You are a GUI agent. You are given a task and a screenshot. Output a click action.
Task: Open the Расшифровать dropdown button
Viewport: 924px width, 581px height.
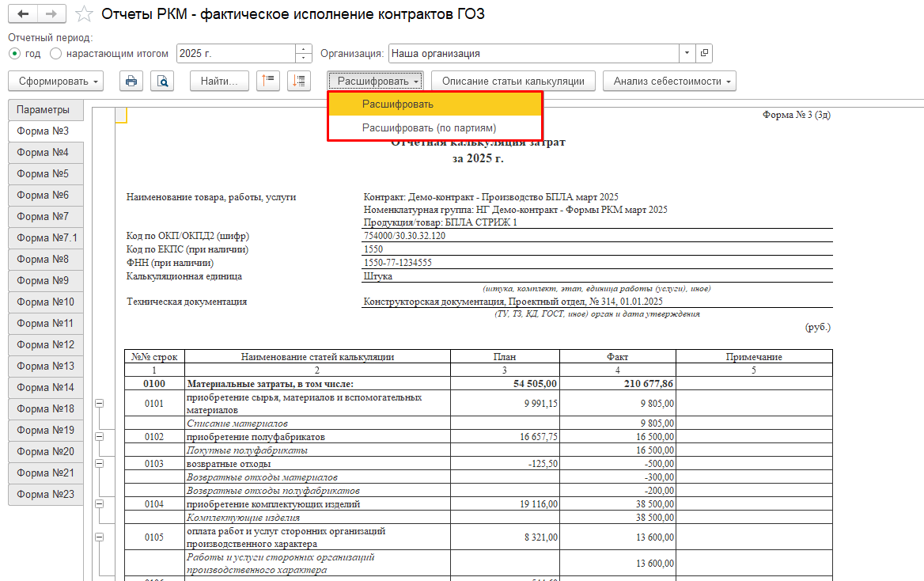pos(375,82)
